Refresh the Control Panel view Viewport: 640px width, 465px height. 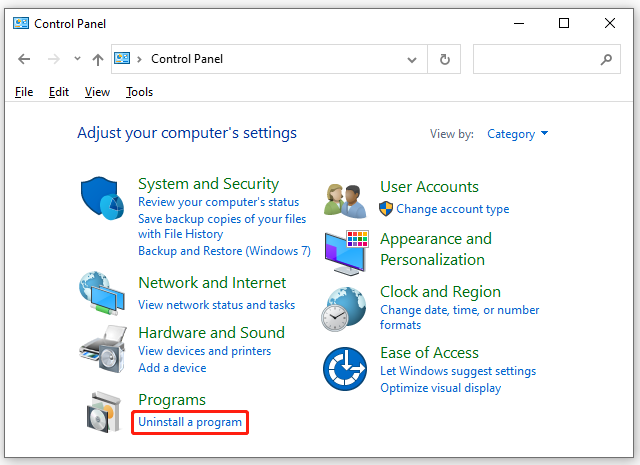click(444, 59)
